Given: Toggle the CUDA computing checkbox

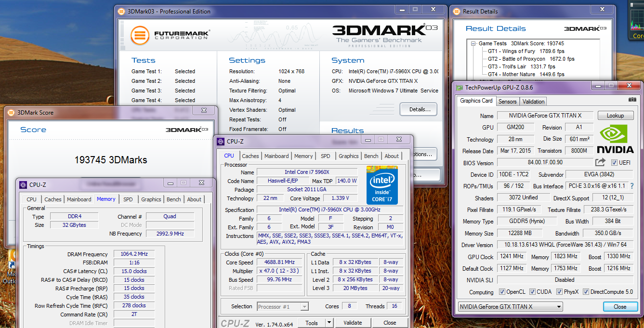Looking at the screenshot, I should [532, 292].
